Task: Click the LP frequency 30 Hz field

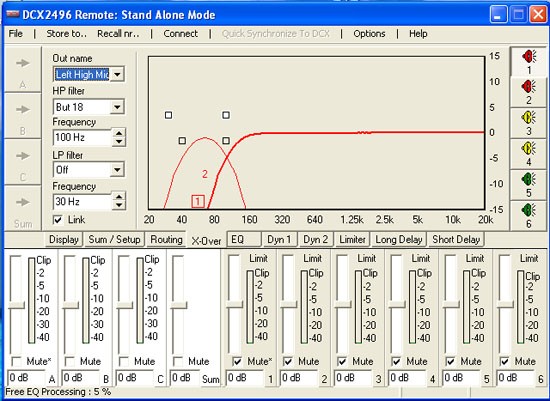Action: point(83,201)
